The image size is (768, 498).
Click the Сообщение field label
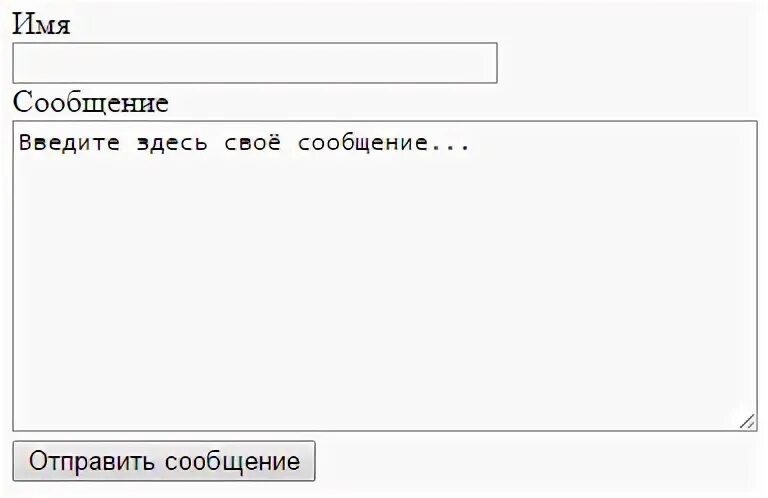[x=91, y=102]
